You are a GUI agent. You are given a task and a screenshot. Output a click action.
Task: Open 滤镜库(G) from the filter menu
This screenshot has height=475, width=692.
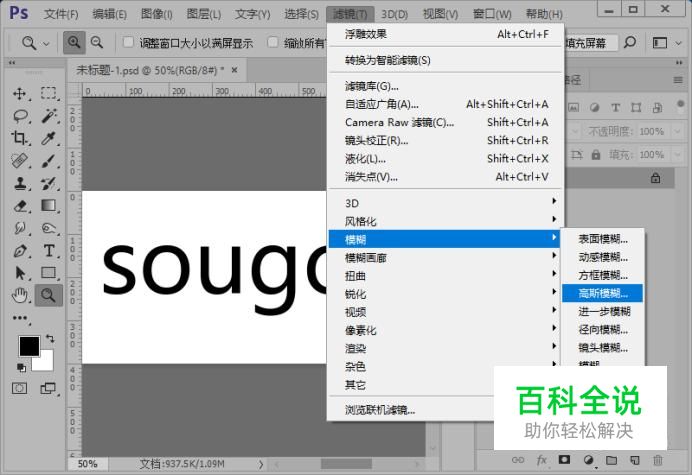point(445,86)
